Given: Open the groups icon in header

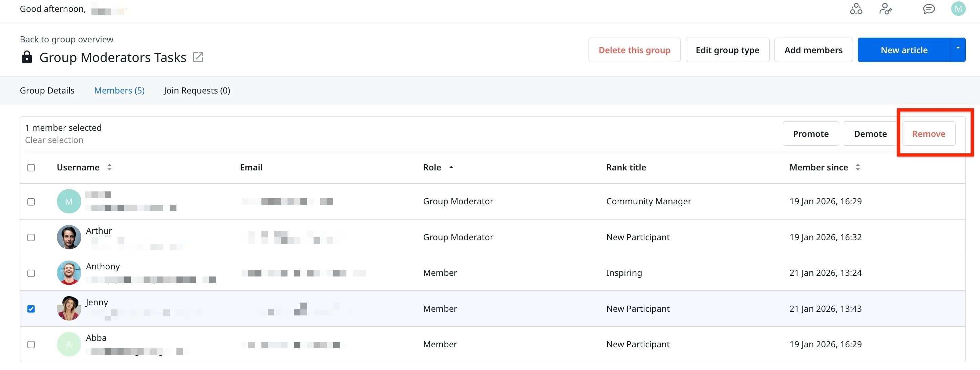Looking at the screenshot, I should pos(856,9).
